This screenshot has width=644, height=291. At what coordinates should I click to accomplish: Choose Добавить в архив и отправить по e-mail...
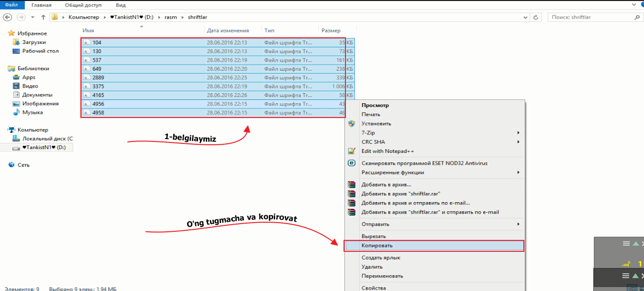coord(435,203)
